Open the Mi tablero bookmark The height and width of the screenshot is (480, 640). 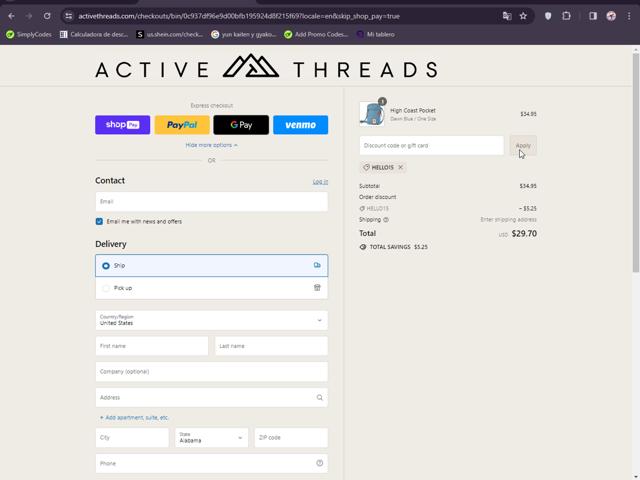[376, 35]
